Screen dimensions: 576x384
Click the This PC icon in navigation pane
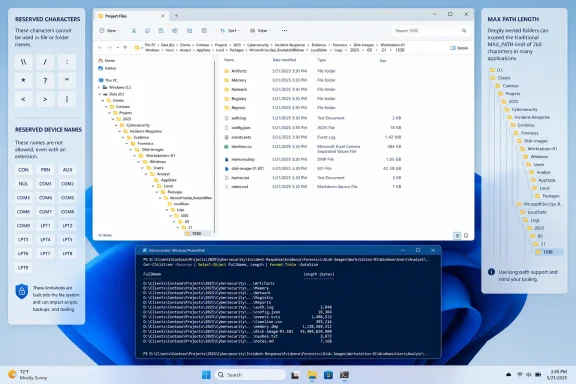pos(101,80)
